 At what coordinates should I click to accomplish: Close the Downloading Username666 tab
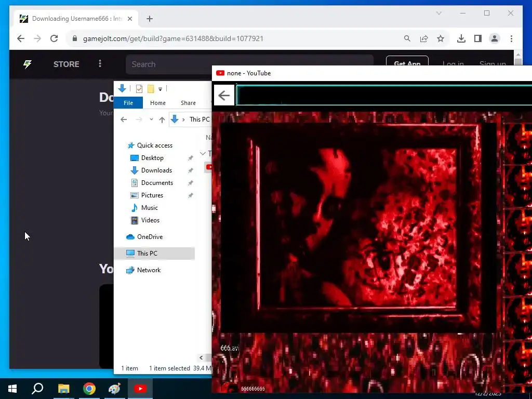coord(129,19)
